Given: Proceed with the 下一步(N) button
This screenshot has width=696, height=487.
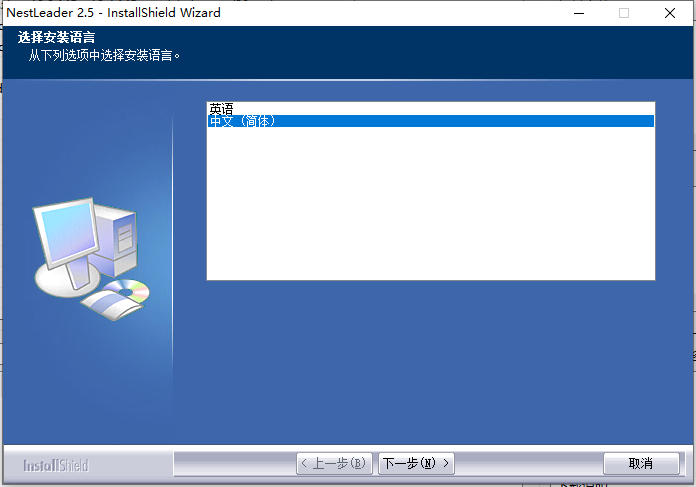Looking at the screenshot, I should coord(416,463).
